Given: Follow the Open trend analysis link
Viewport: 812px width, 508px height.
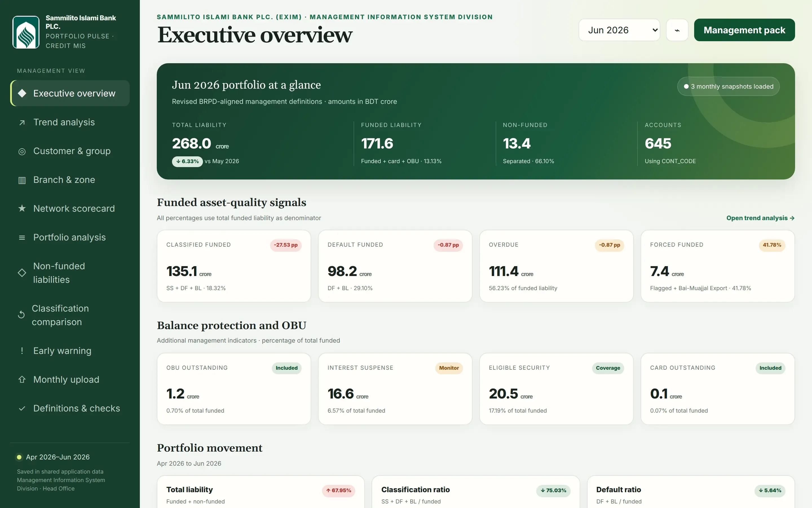Looking at the screenshot, I should coord(760,218).
